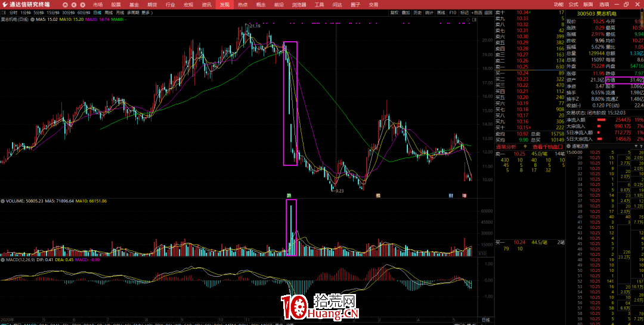
Task: Switch chart to 月线 monthly period
Action: tap(120, 13)
